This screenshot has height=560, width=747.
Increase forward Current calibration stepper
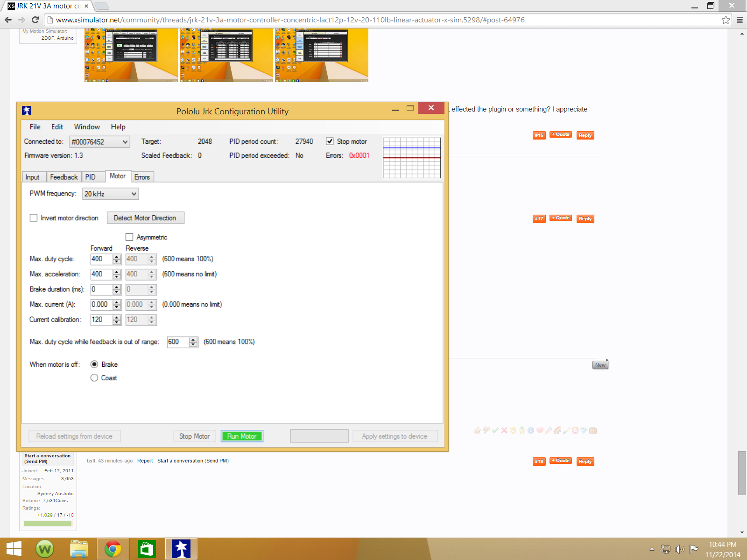[x=117, y=317]
